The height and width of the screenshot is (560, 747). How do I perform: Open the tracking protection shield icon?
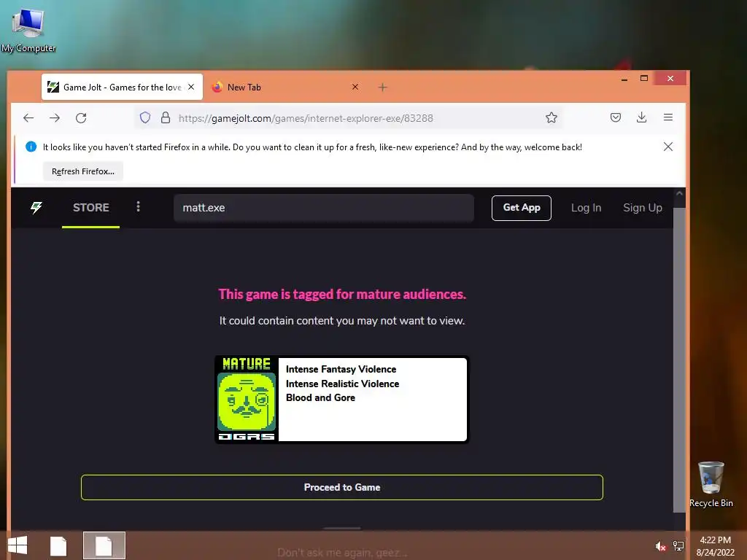145,117
